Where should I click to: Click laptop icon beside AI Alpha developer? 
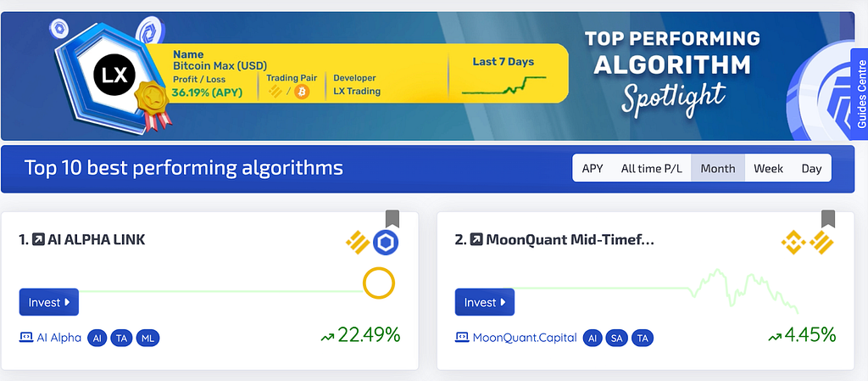(26, 337)
